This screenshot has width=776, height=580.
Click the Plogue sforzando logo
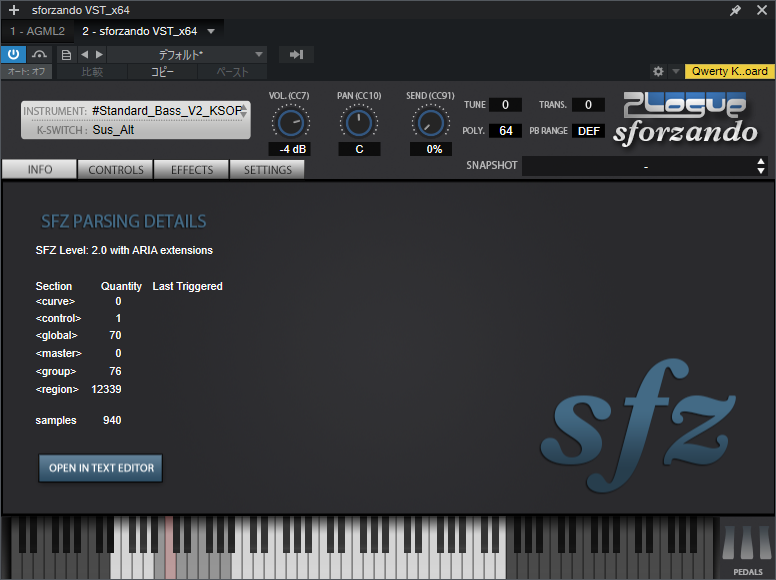tap(686, 119)
